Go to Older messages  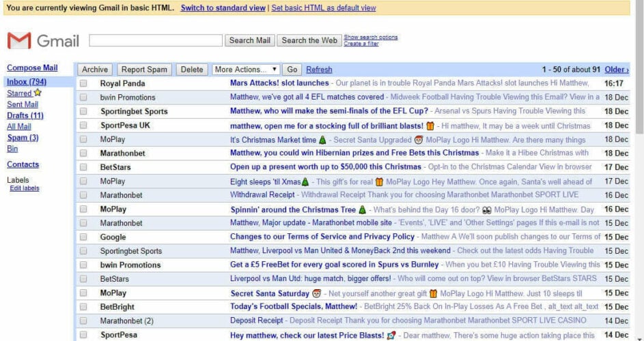617,70
